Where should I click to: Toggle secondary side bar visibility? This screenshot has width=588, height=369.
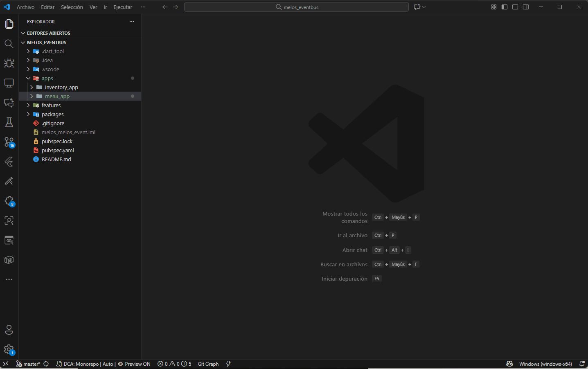pyautogui.click(x=526, y=7)
